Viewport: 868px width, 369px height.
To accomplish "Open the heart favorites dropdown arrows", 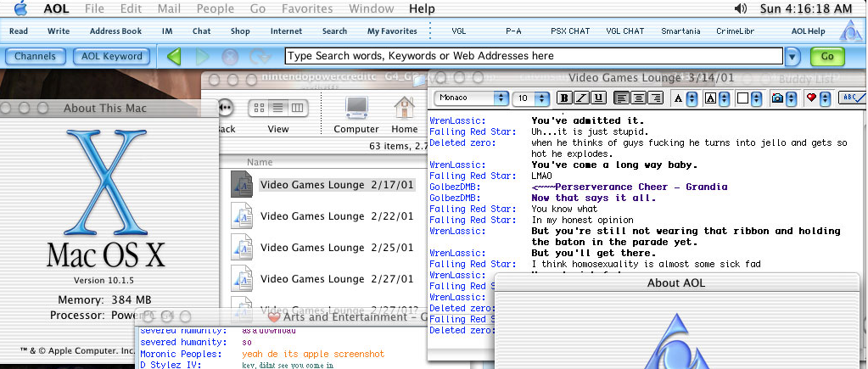I will 826,98.
